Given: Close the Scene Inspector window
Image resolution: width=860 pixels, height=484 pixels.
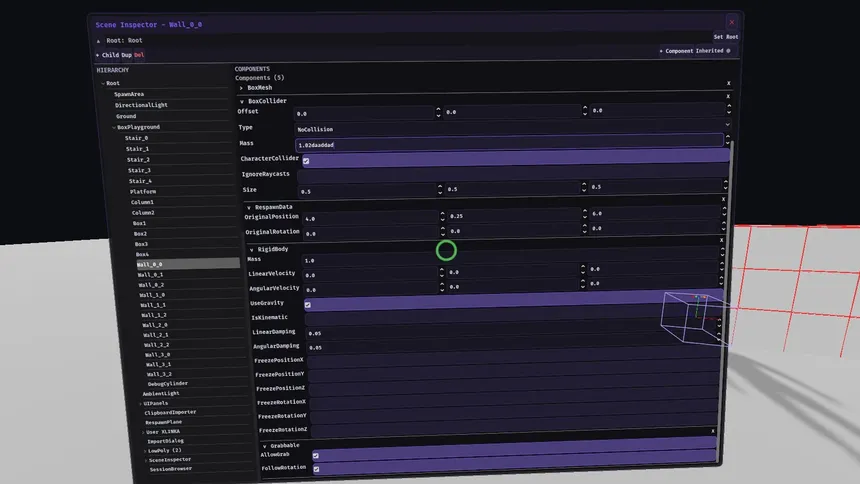Looking at the screenshot, I should pyautogui.click(x=732, y=21).
